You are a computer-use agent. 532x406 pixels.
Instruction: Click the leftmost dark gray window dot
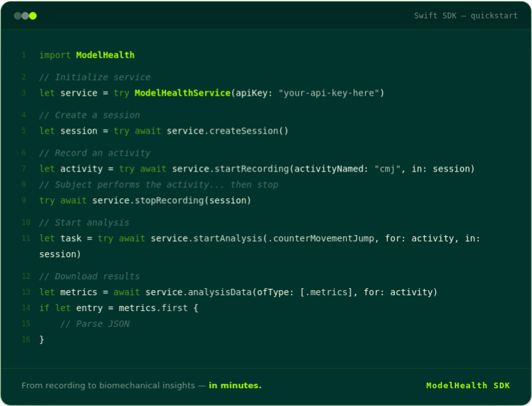click(18, 16)
